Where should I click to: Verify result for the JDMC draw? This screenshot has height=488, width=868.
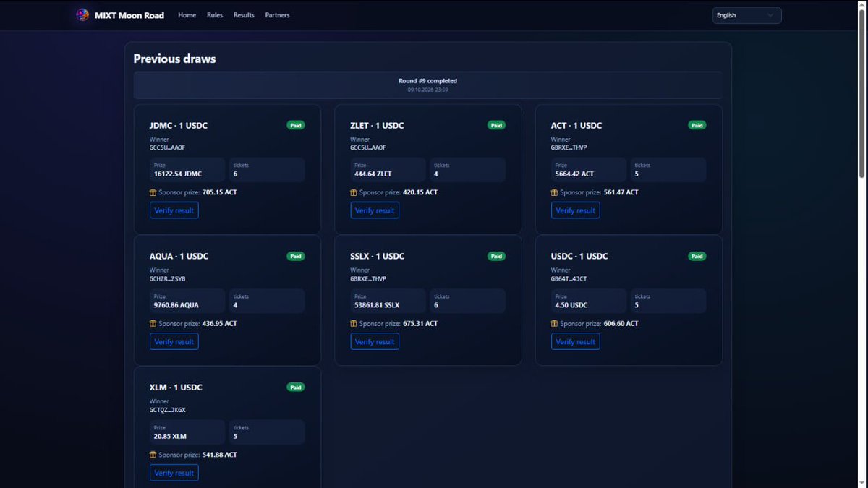coord(174,210)
